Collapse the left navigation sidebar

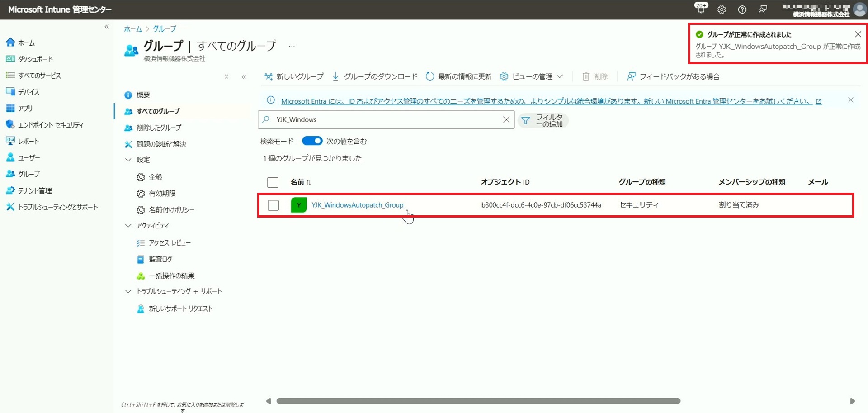[107, 27]
